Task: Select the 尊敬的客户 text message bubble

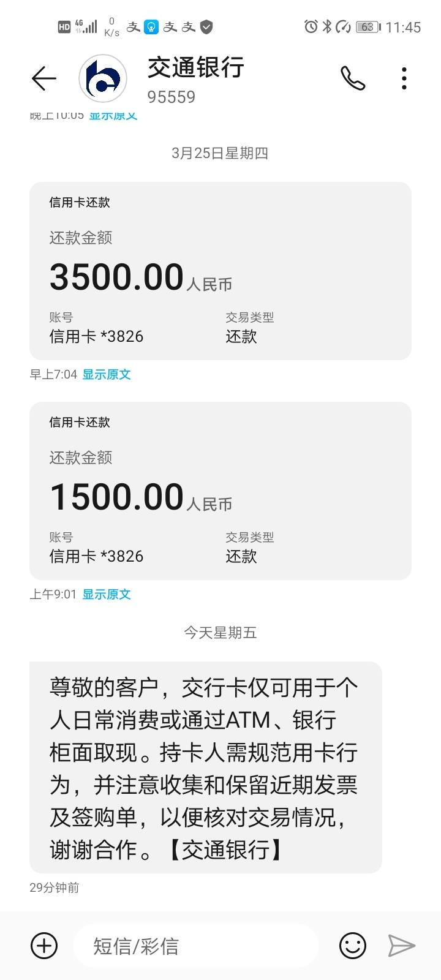Action: click(206, 767)
